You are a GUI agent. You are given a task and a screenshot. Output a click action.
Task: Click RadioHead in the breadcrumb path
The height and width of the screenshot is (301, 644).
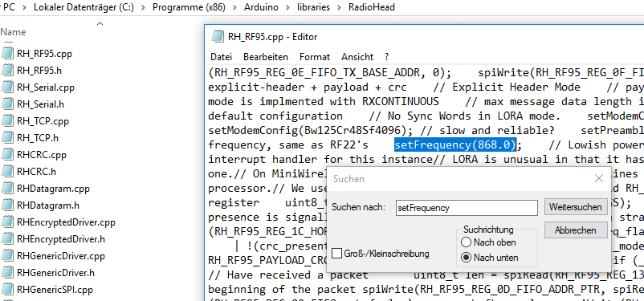point(372,7)
